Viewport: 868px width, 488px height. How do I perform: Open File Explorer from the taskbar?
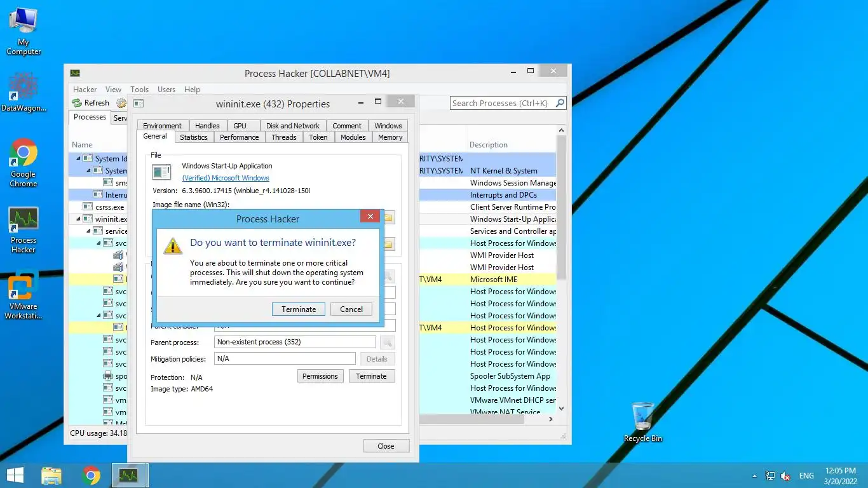pos(51,475)
